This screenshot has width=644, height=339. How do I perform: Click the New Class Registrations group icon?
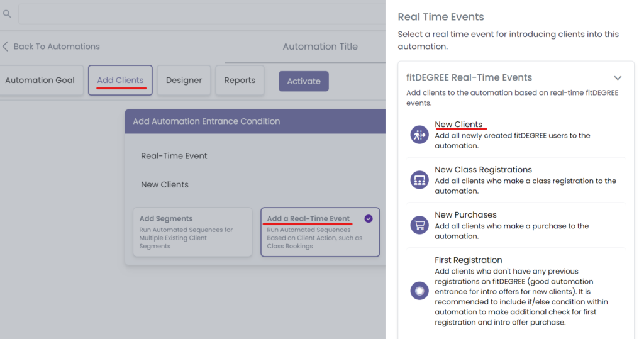pyautogui.click(x=419, y=180)
